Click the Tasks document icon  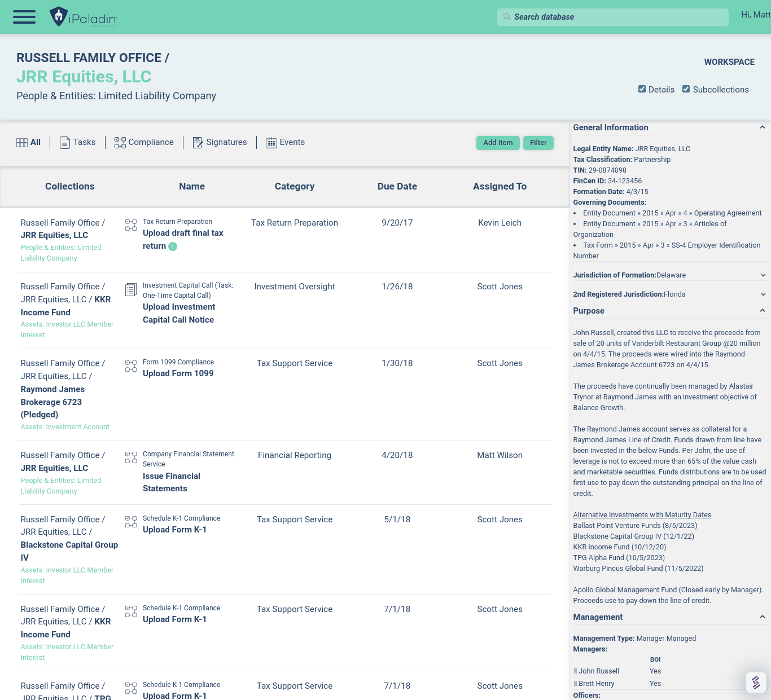coord(65,143)
